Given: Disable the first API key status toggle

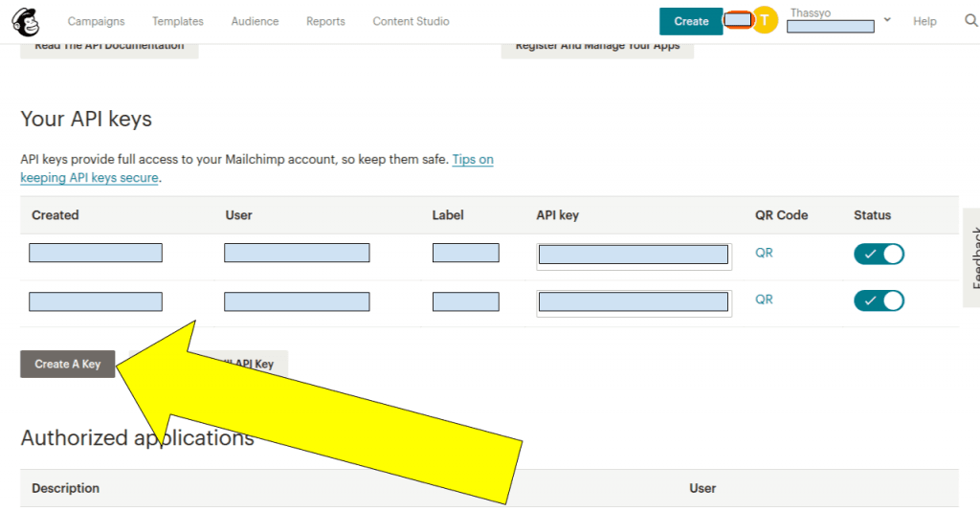Looking at the screenshot, I should pyautogui.click(x=879, y=254).
